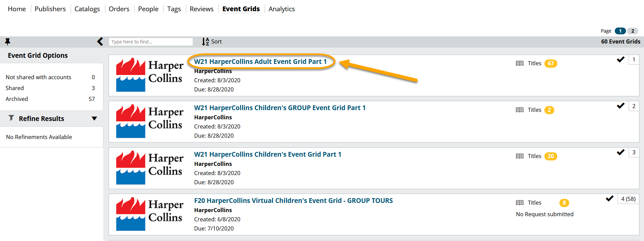644x241 pixels.
Task: Click the yellow 20 titles count badge
Action: pos(551,156)
